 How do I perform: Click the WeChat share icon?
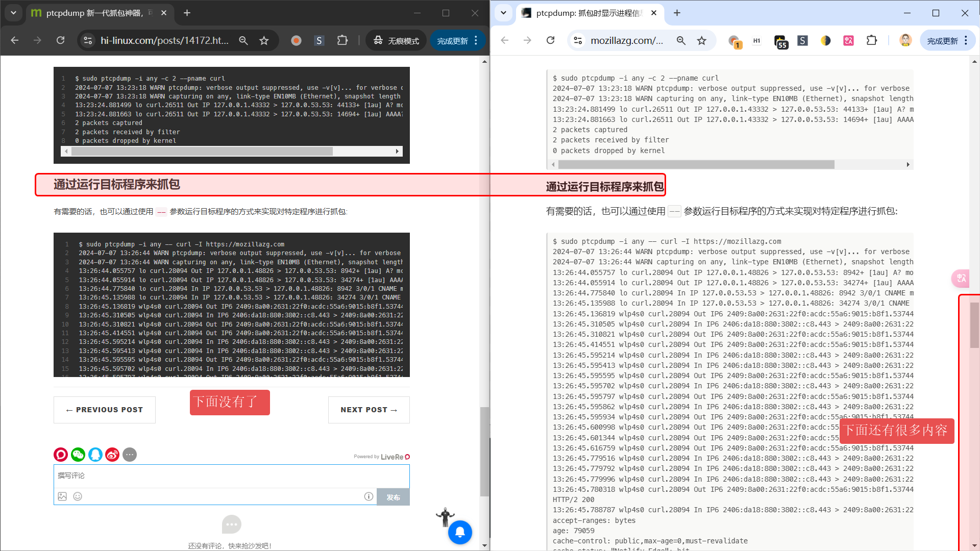78,455
